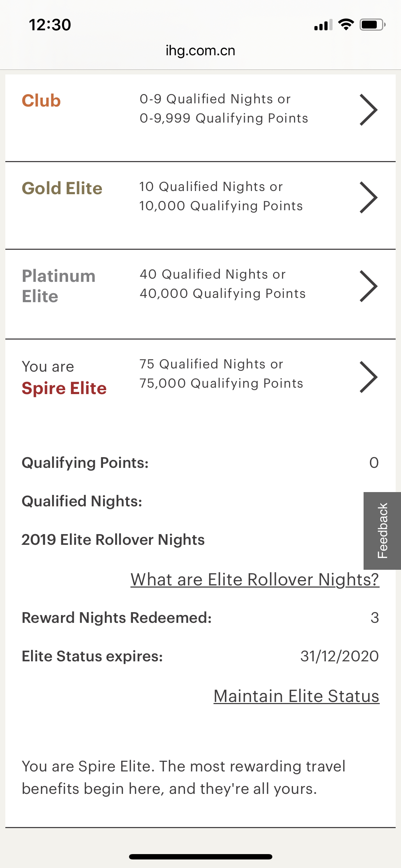Expand Platinum Elite tier chevron
The image size is (401, 868).
pyautogui.click(x=369, y=286)
